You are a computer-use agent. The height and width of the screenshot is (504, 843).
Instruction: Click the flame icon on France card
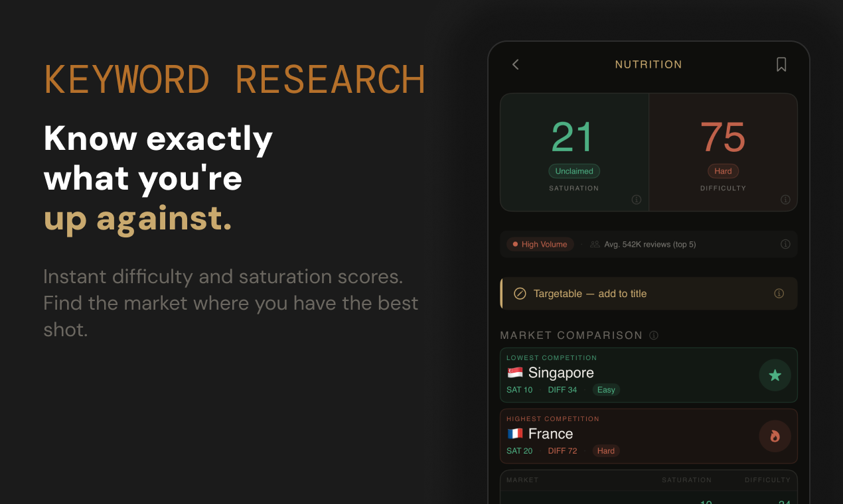[x=775, y=436]
